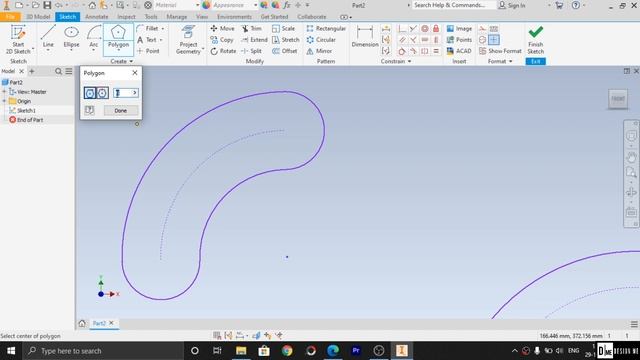Screen dimensions: 640x360
Task: Select Circumscribed polygon option
Action: click(102, 93)
